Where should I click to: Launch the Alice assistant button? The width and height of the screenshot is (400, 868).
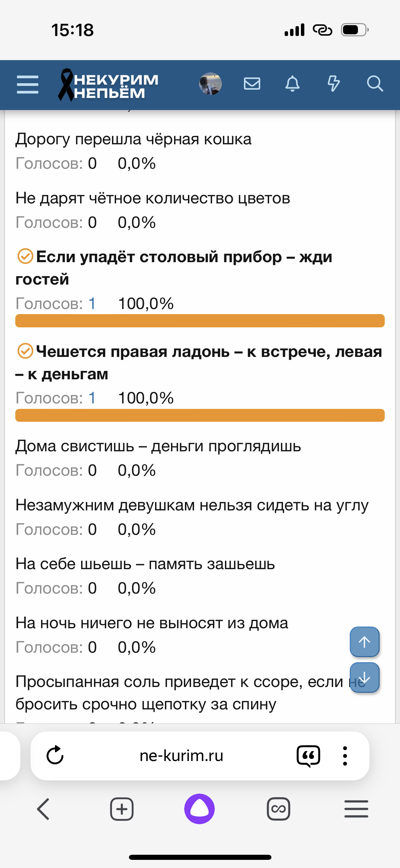coord(199,809)
